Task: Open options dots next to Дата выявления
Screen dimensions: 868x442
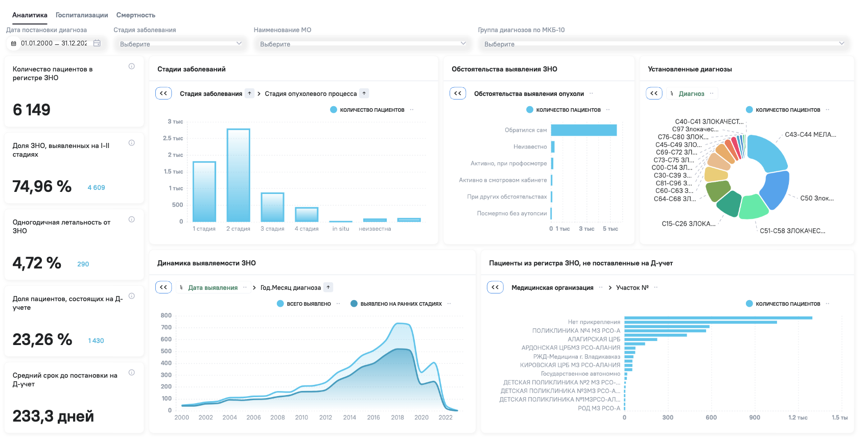Action: pyautogui.click(x=245, y=287)
